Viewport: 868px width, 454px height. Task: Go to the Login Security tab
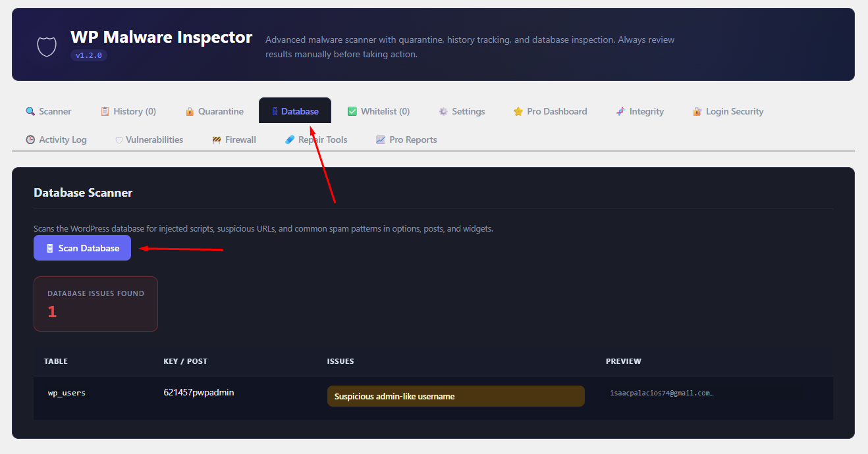click(728, 111)
